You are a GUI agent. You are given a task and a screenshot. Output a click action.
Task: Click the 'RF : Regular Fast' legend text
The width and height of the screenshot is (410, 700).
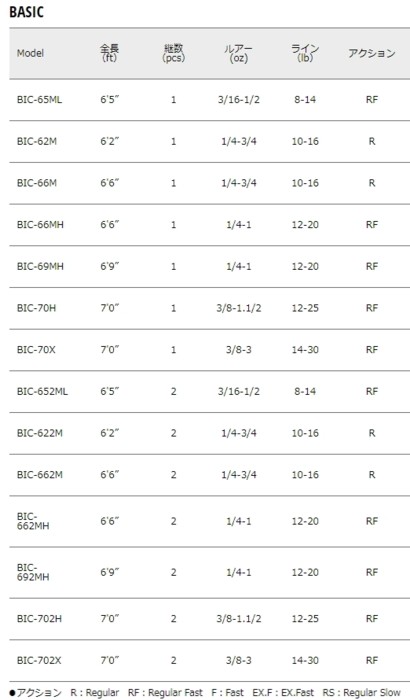pyautogui.click(x=165, y=693)
